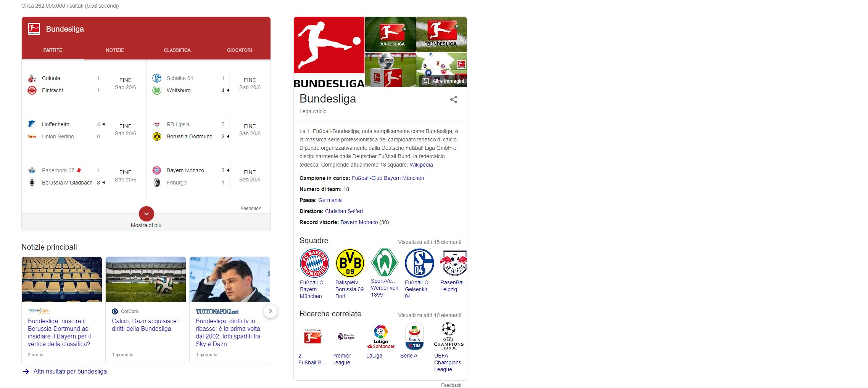This screenshot has height=388, width=868.
Task: Click Serie A related search label
Action: pyautogui.click(x=409, y=356)
